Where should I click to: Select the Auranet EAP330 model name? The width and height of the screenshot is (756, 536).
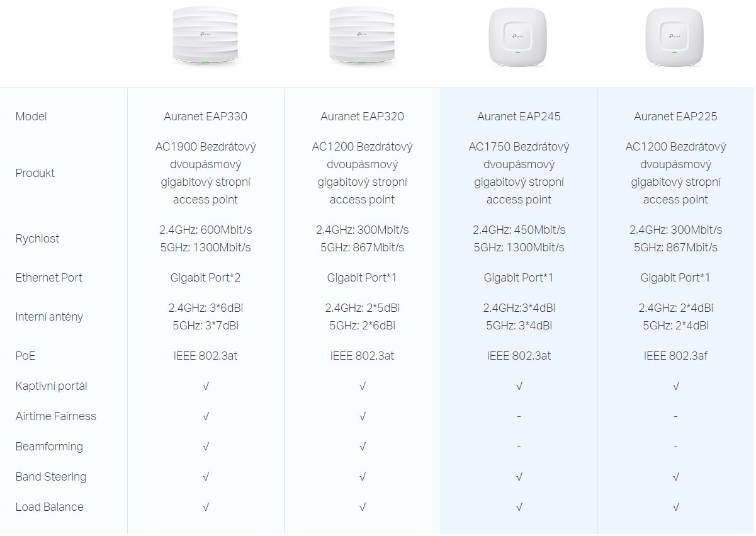point(206,117)
